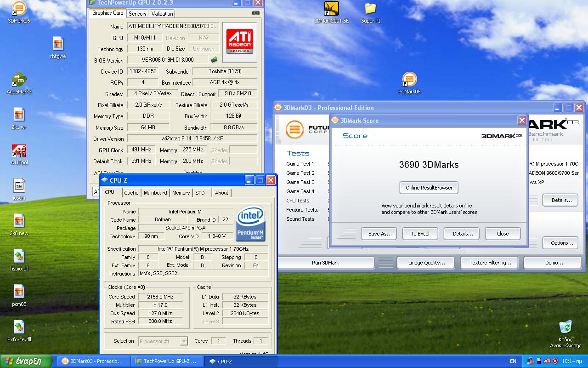This screenshot has height=368, width=588.
Task: Click the Online ResultBrowser button
Action: click(x=429, y=188)
